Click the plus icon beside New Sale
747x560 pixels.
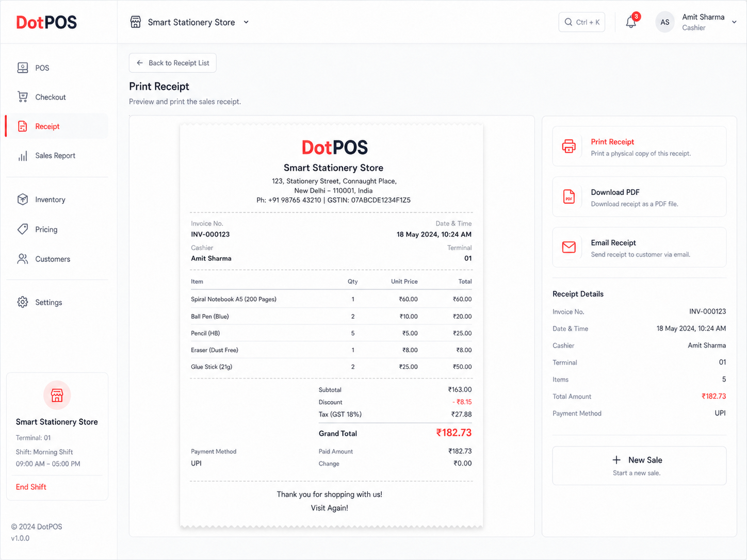616,460
